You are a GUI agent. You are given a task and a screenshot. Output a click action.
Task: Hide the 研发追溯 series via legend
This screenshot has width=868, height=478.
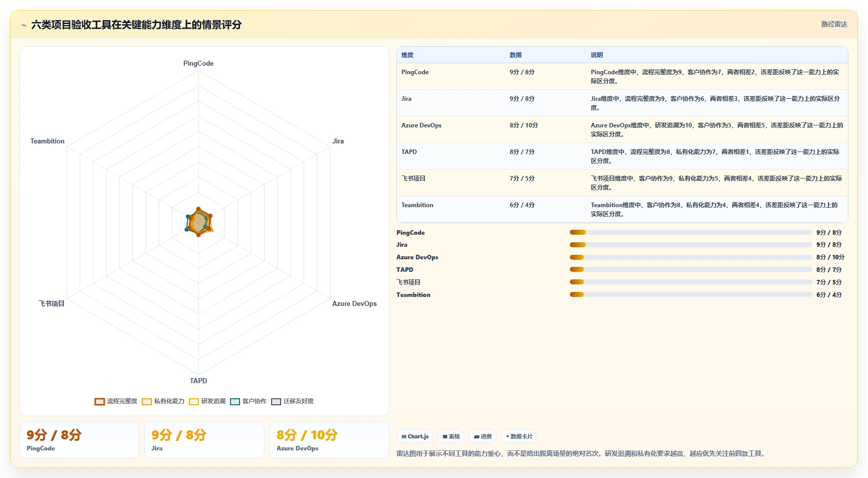pyautogui.click(x=207, y=401)
